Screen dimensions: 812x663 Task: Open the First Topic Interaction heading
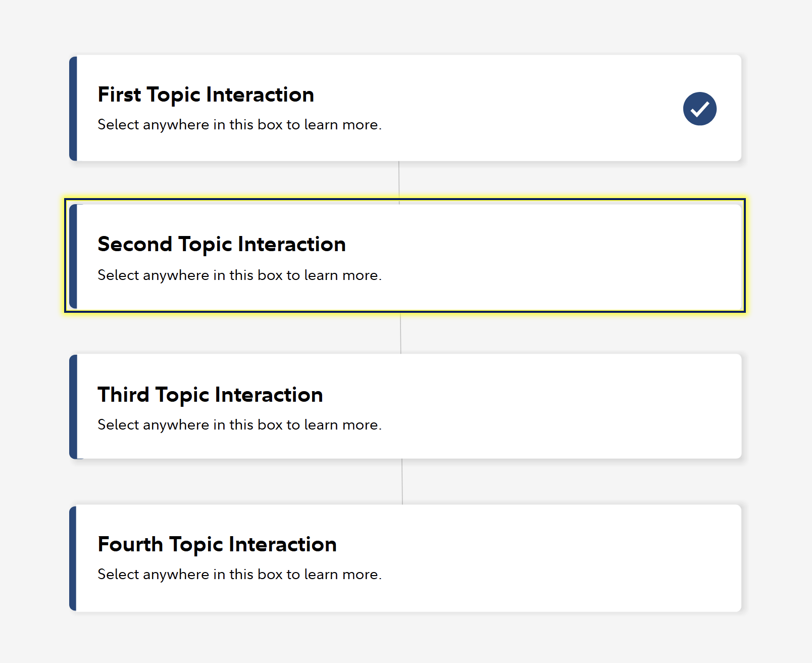point(206,95)
